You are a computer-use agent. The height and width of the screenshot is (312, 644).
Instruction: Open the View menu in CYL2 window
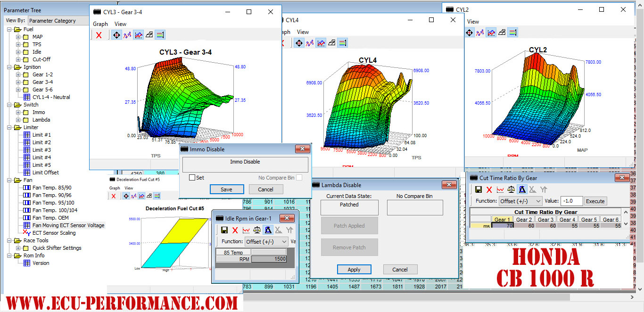point(473,22)
